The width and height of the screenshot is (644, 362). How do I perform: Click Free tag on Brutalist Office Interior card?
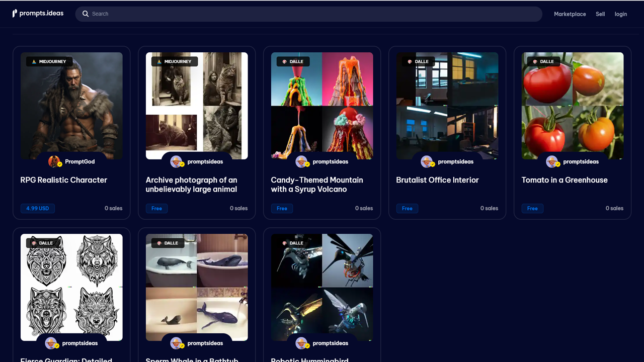pyautogui.click(x=408, y=208)
